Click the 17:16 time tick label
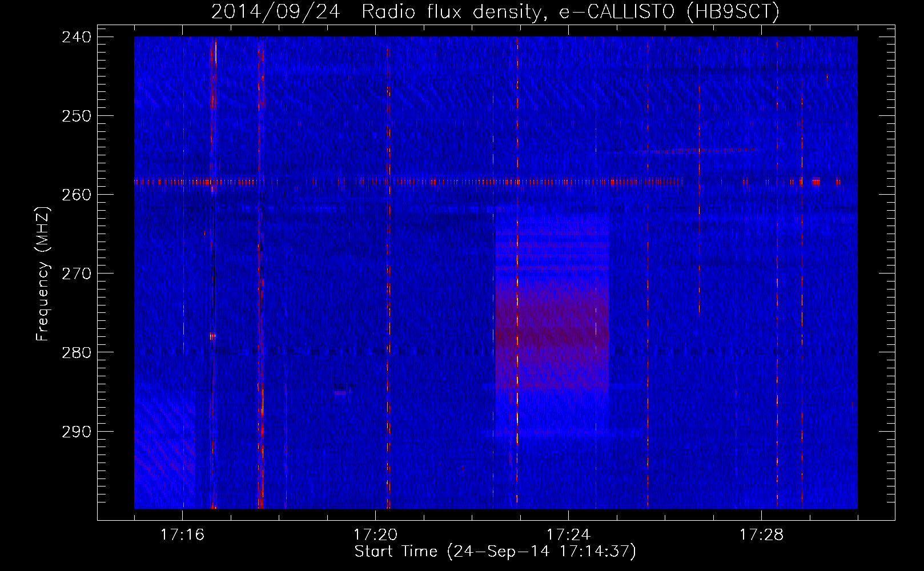The height and width of the screenshot is (571, 924). [182, 535]
